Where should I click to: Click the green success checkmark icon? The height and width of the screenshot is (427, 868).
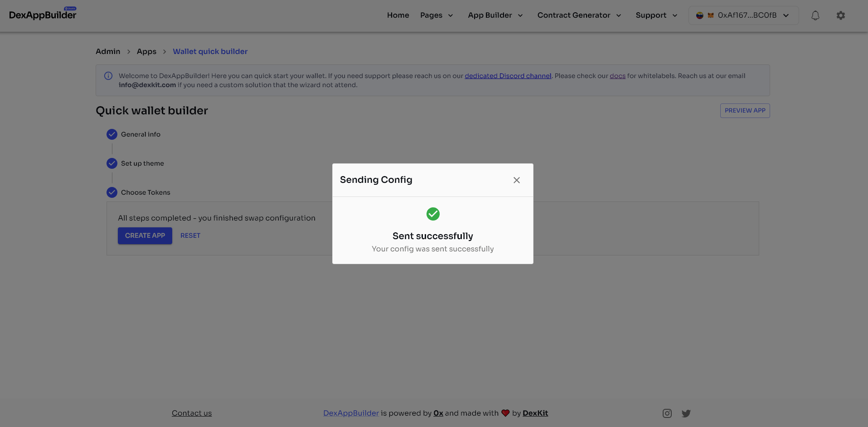click(x=432, y=214)
